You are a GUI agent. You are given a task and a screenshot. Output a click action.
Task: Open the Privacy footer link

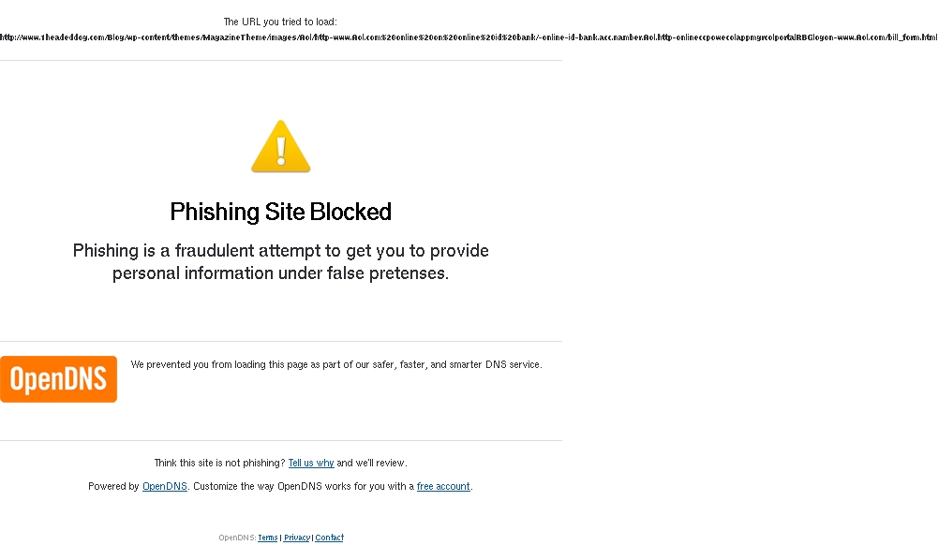[297, 538]
